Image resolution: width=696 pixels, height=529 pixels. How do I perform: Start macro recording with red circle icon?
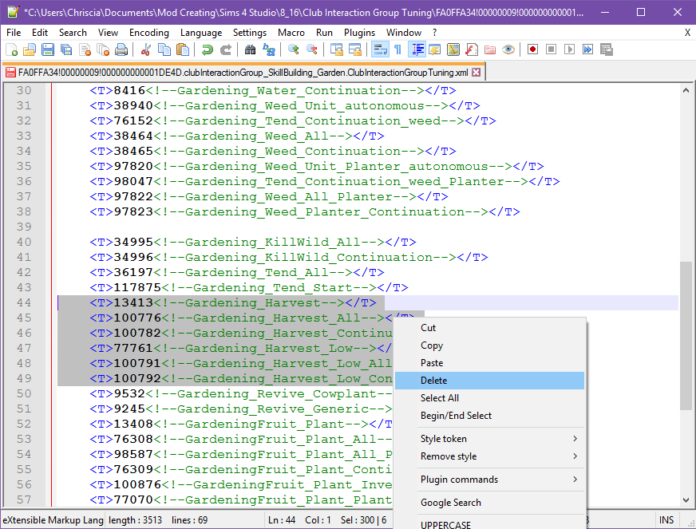(x=533, y=49)
